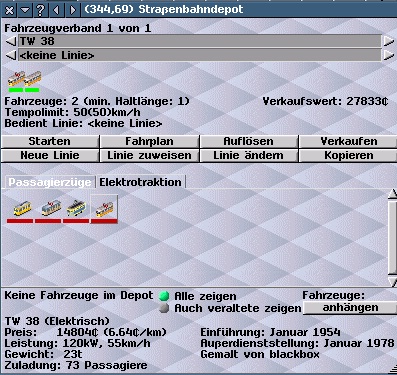397x375 pixels.
Task: Switch to the Elektrotraktion tab
Action: tap(140, 182)
